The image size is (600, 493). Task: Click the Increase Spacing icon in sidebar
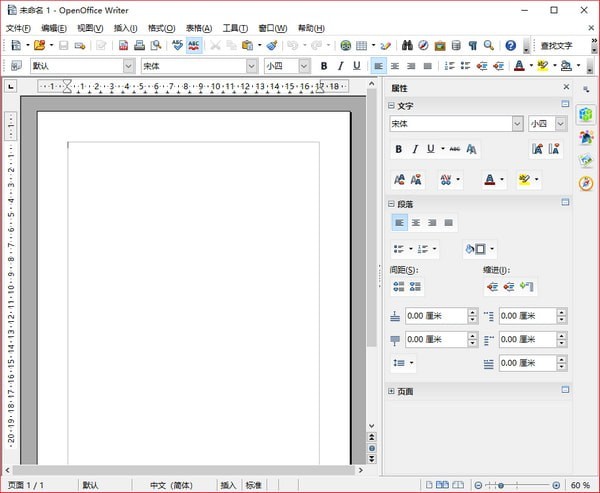coord(398,287)
